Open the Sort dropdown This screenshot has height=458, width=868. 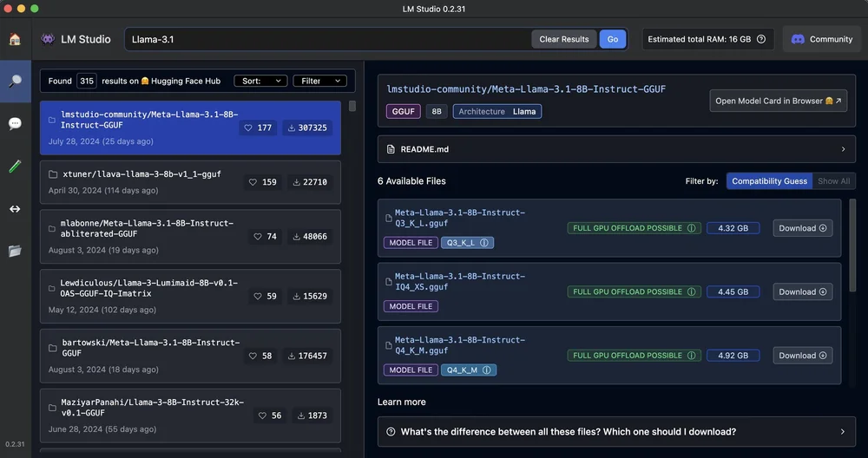[x=260, y=81]
